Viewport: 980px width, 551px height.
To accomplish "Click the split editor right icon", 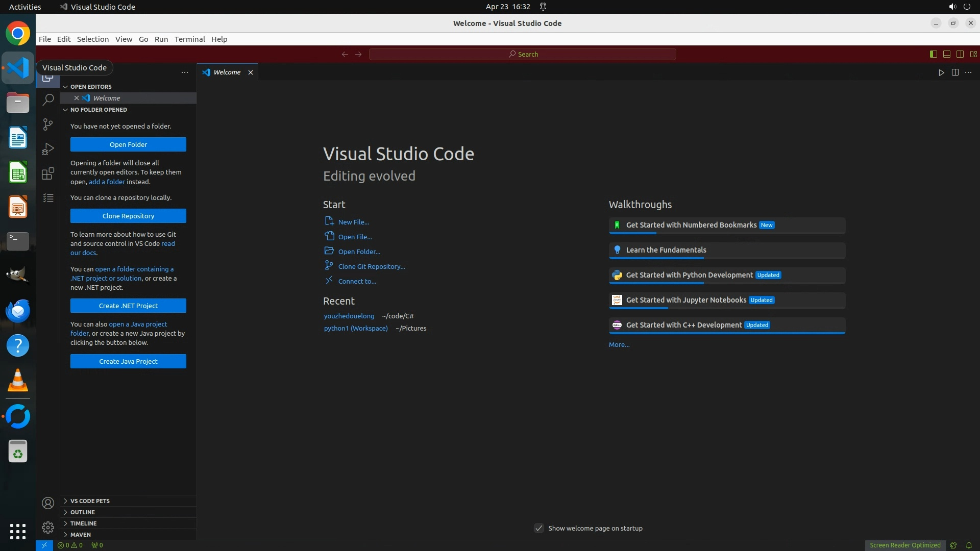I will click(x=955, y=72).
